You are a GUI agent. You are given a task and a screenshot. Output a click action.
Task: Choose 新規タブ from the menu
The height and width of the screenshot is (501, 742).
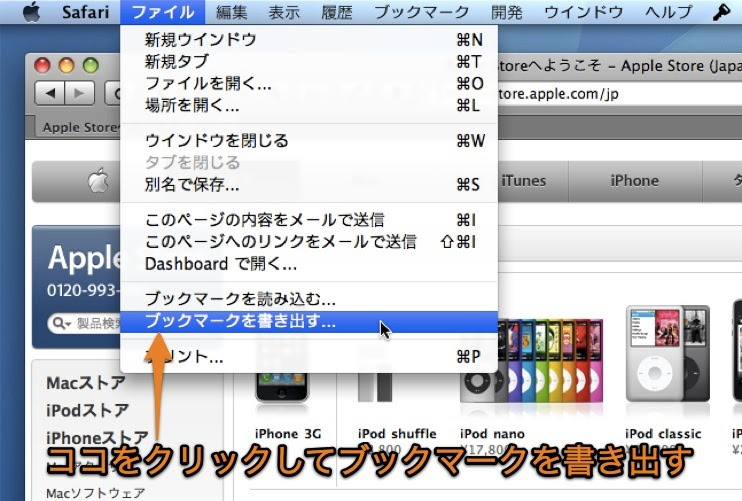pyautogui.click(x=309, y=61)
